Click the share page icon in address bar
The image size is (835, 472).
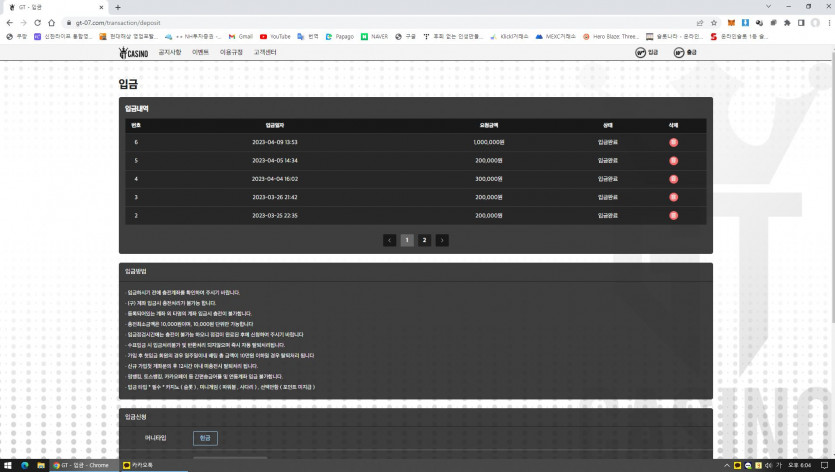[700, 23]
